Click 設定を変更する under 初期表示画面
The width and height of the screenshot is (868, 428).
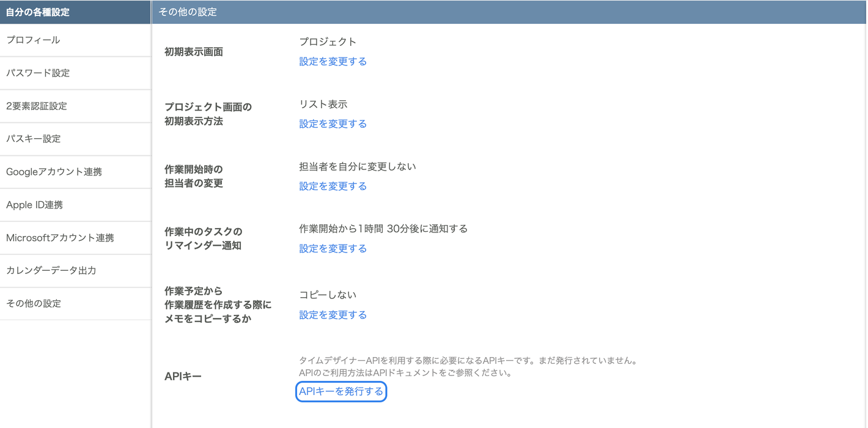pos(333,62)
